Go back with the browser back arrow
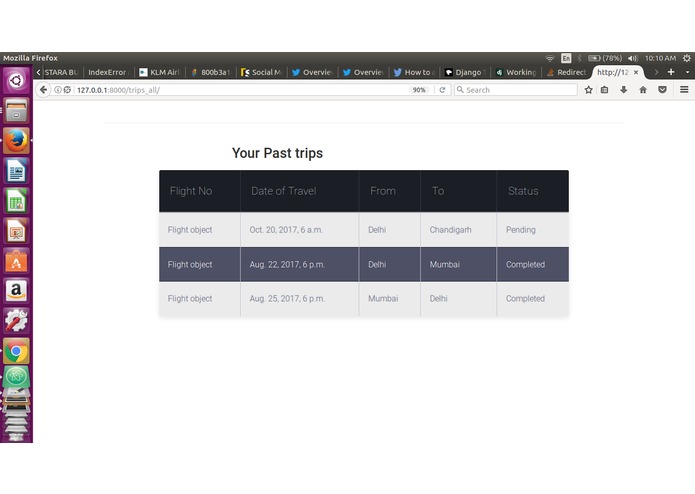Screen dimensions: 695x494 click(x=43, y=89)
